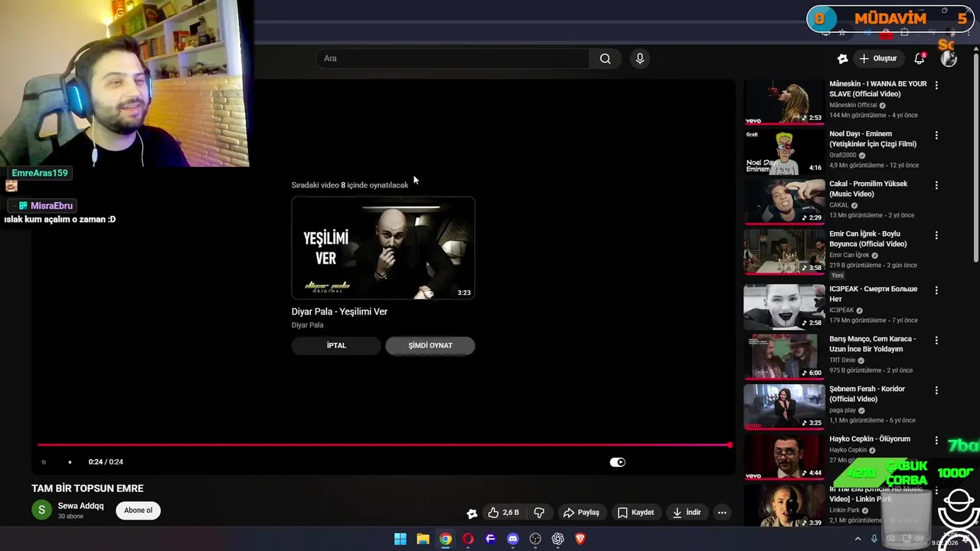This screenshot has height=551, width=980.
Task: Open options menu for Måneskin video
Action: [x=936, y=85]
